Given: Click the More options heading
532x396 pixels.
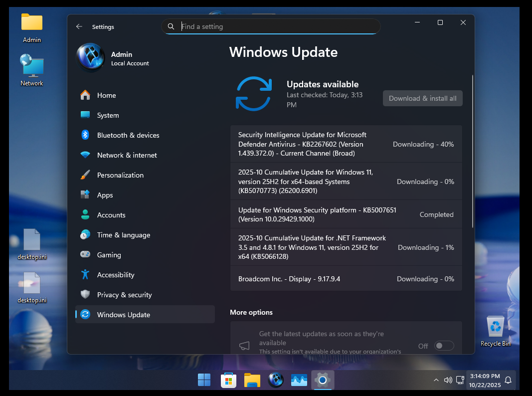Looking at the screenshot, I should [251, 312].
